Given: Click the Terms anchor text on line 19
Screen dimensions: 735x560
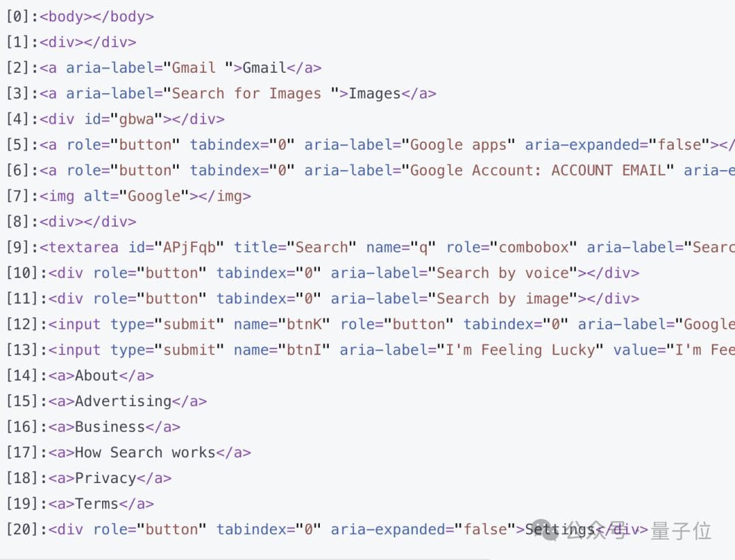Looking at the screenshot, I should point(97,504).
